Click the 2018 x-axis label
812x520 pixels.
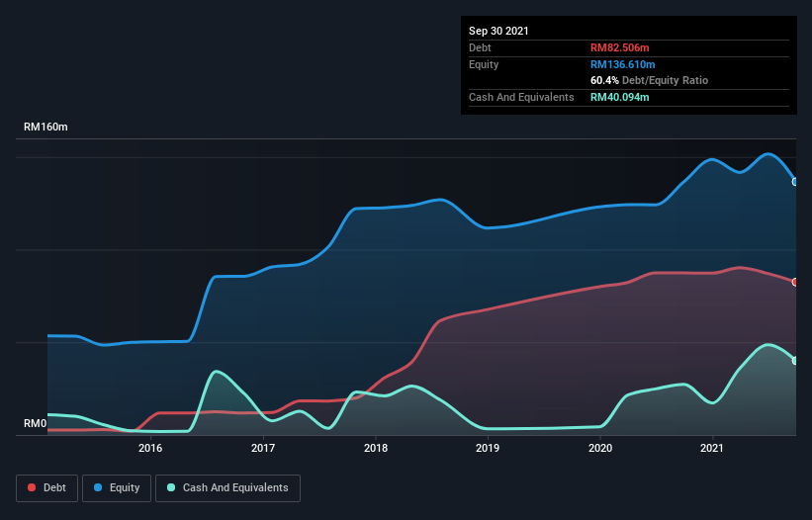tap(376, 448)
